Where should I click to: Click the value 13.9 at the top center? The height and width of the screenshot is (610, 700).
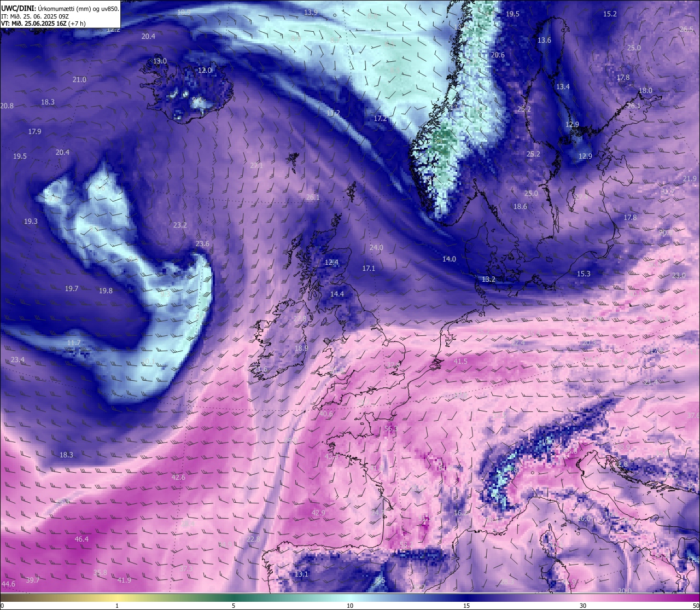311,13
